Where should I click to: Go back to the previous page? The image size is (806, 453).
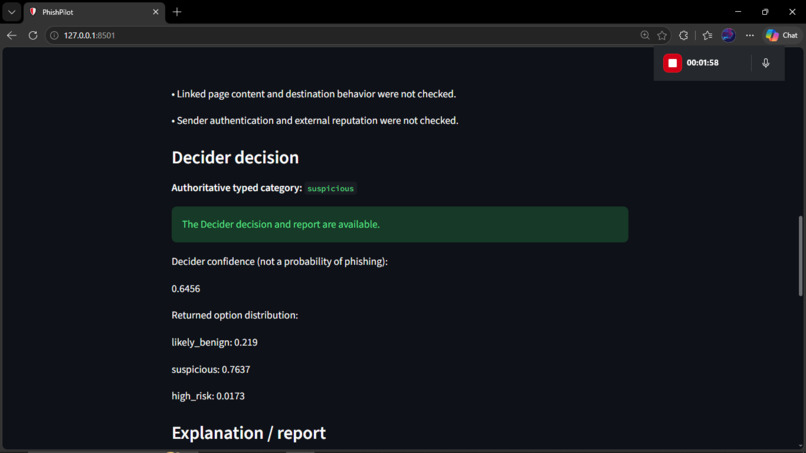(x=11, y=35)
